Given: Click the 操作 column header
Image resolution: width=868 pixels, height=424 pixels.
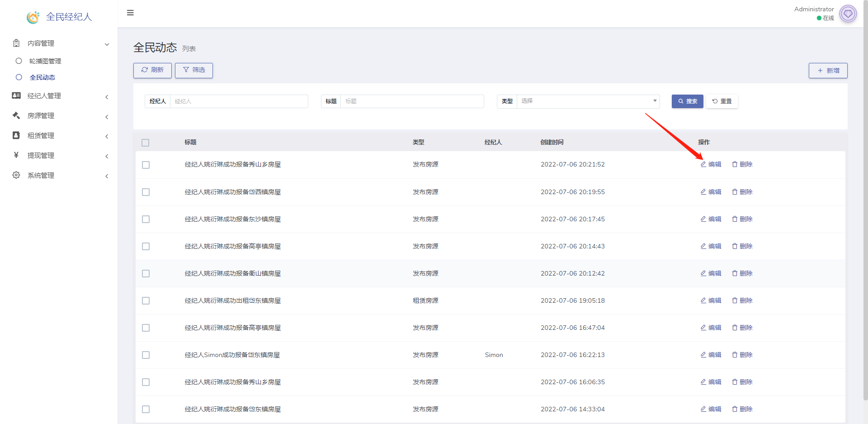Looking at the screenshot, I should tap(704, 142).
